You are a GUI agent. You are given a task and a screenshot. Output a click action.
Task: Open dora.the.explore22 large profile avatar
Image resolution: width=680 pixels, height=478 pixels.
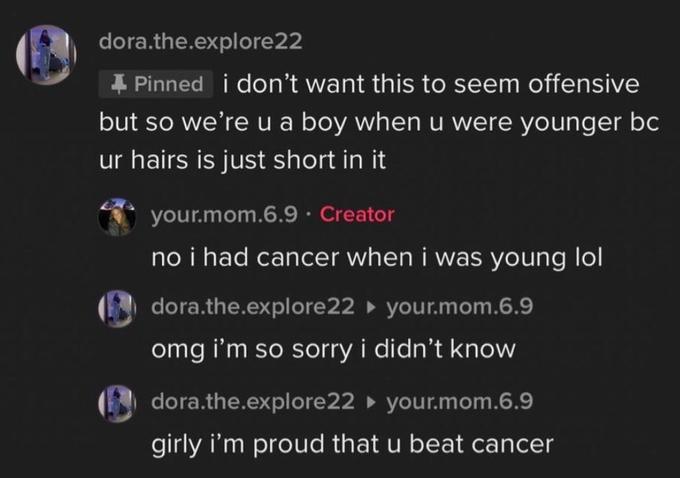coord(46,55)
